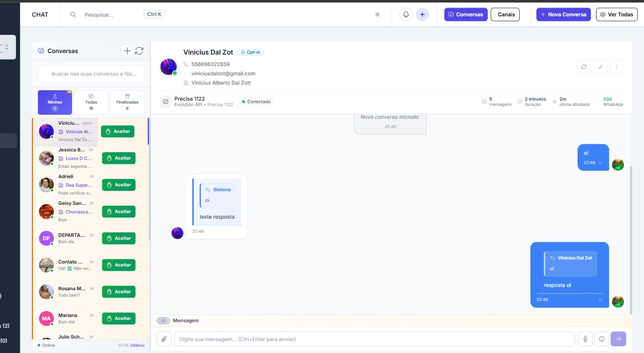
Task: Open the three-dot more options menu
Action: tap(616, 67)
